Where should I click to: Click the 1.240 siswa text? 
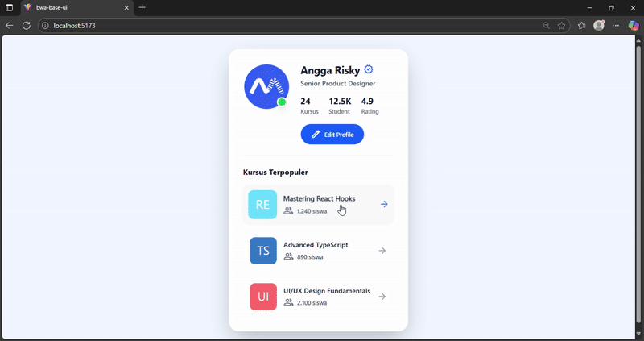pyautogui.click(x=312, y=211)
